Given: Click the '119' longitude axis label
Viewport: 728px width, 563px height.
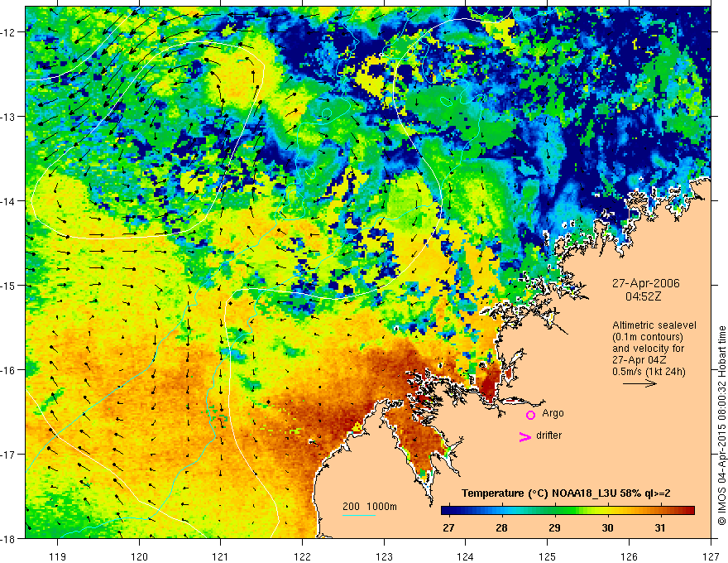Looking at the screenshot, I should [x=58, y=556].
